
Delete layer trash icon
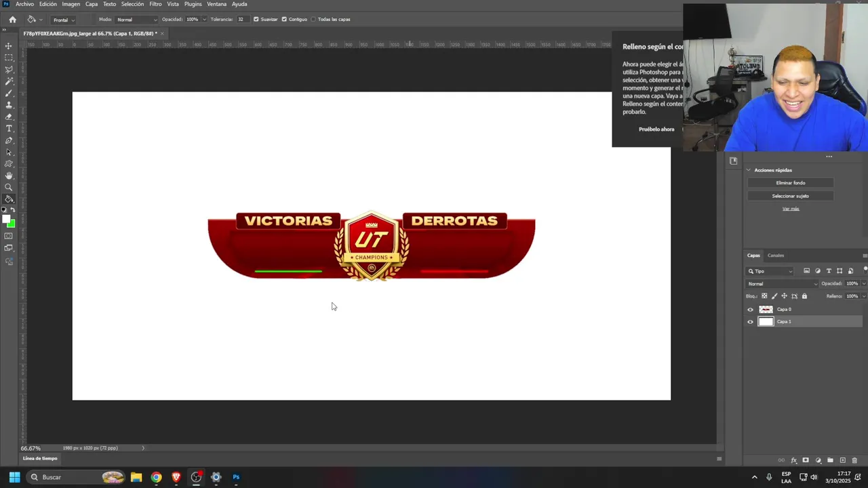point(854,460)
